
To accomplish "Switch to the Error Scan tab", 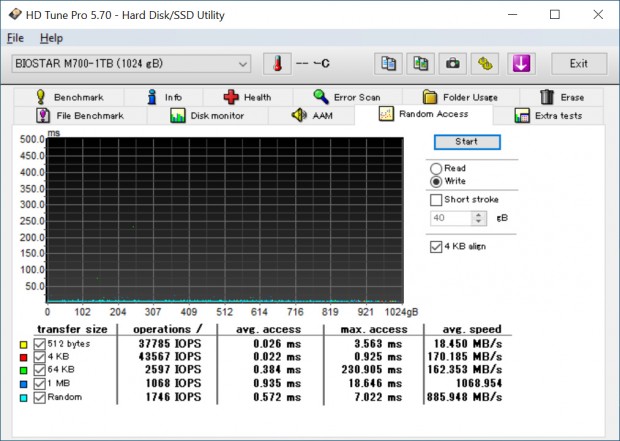I will (x=345, y=97).
